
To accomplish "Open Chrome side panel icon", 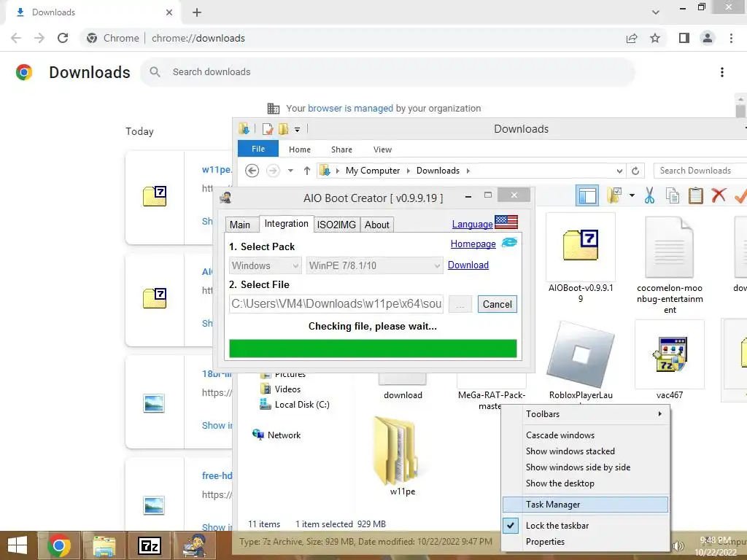I will point(684,38).
